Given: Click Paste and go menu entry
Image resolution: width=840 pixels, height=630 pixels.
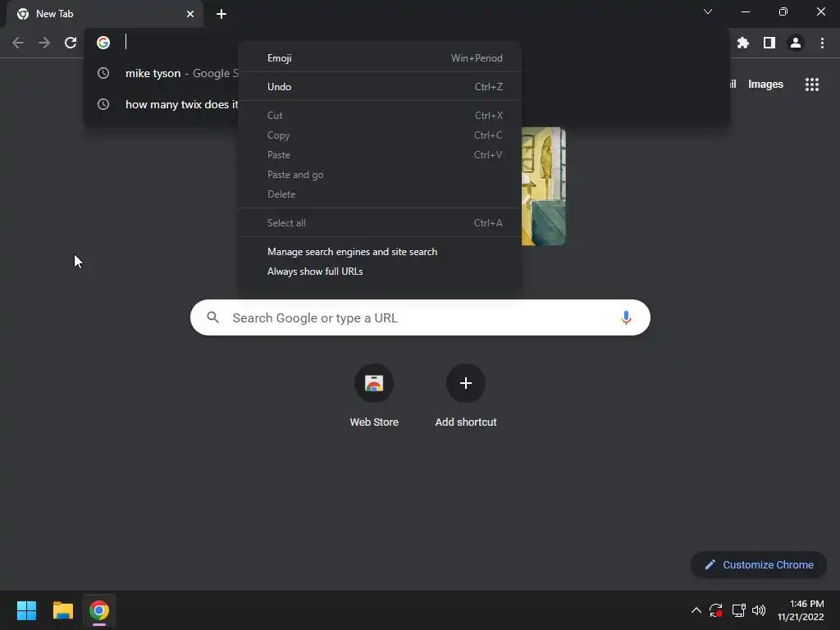Looking at the screenshot, I should [380, 175].
